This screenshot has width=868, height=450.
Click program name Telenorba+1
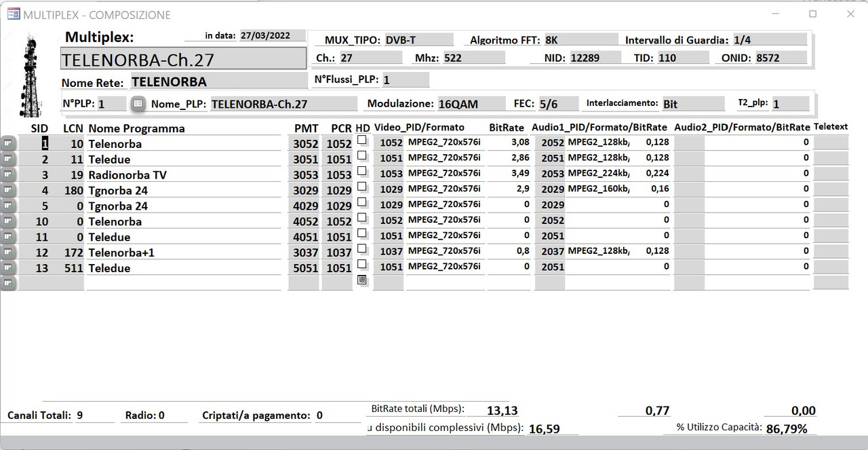click(121, 252)
